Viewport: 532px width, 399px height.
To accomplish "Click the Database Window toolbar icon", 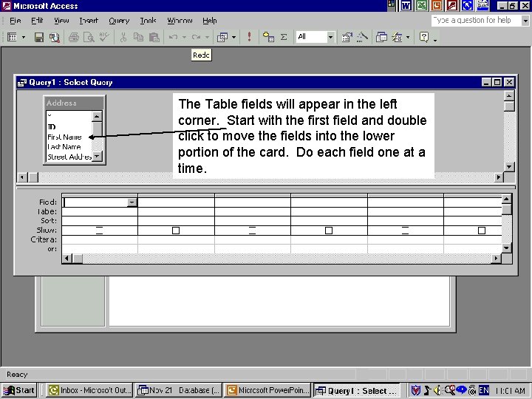I will click(x=381, y=37).
